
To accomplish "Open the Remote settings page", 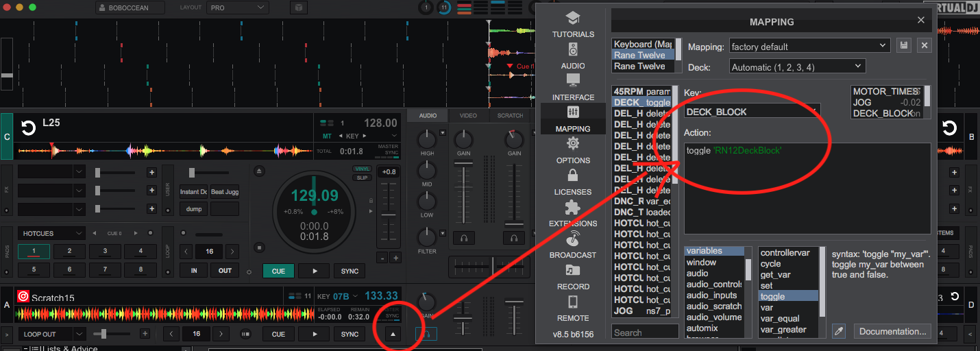I will 573,308.
